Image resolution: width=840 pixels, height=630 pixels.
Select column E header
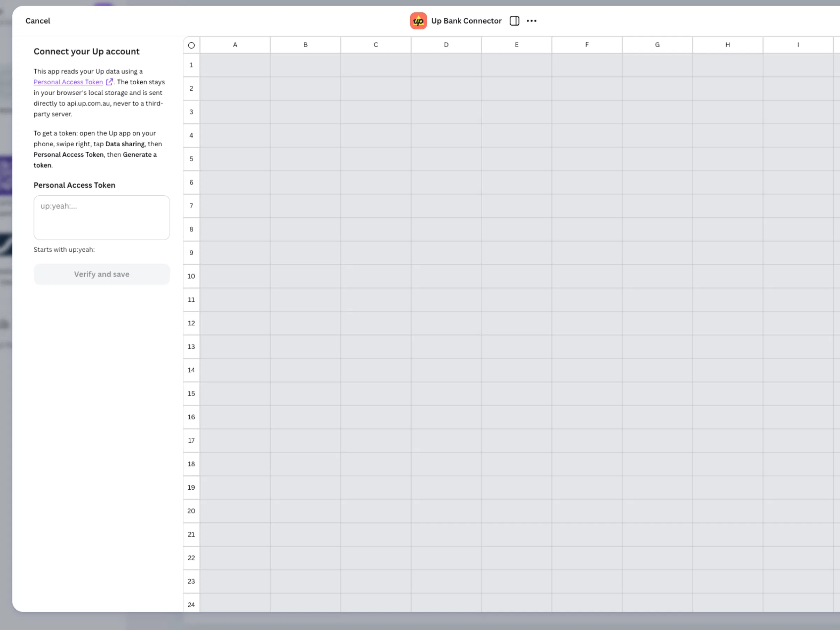pyautogui.click(x=517, y=45)
